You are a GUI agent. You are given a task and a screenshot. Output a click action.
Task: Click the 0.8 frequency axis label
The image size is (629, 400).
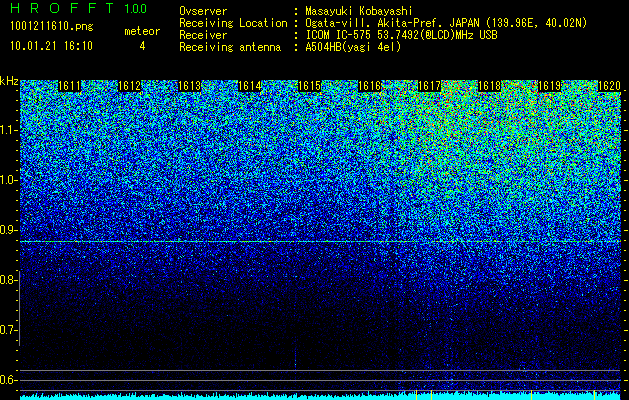(8, 280)
